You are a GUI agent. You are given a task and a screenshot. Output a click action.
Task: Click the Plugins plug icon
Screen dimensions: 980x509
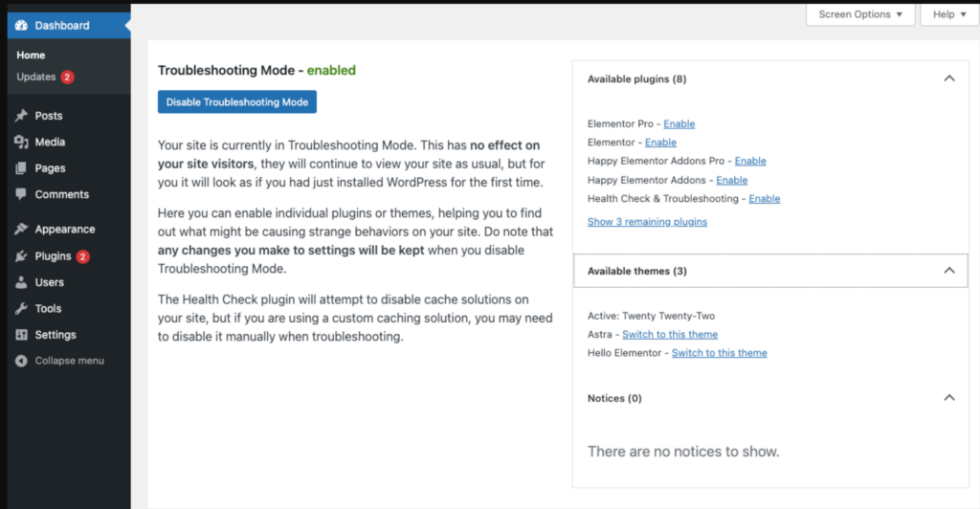point(21,256)
